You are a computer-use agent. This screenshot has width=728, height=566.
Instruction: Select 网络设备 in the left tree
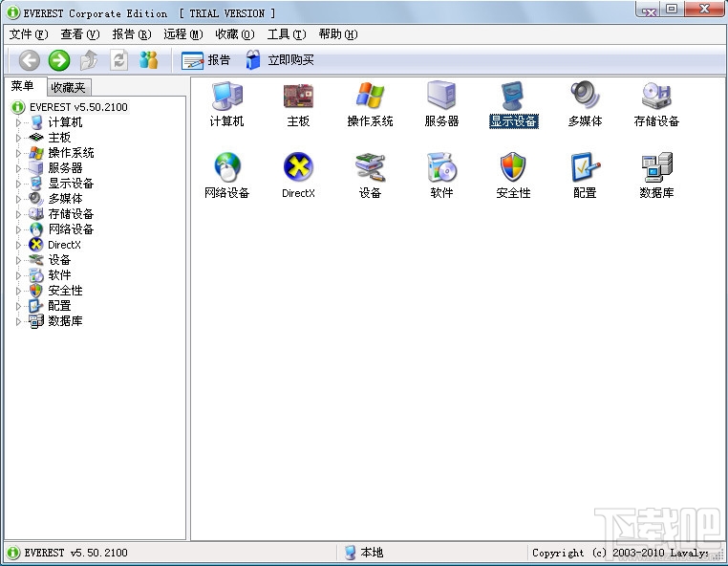71,230
